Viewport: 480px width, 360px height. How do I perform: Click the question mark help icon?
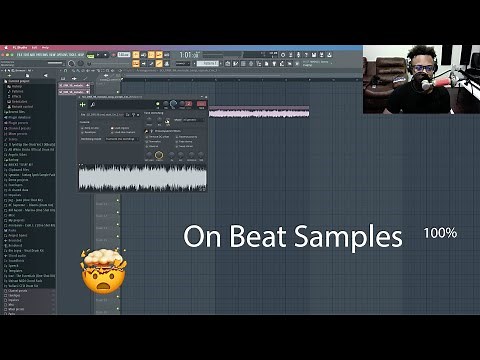click(x=306, y=55)
